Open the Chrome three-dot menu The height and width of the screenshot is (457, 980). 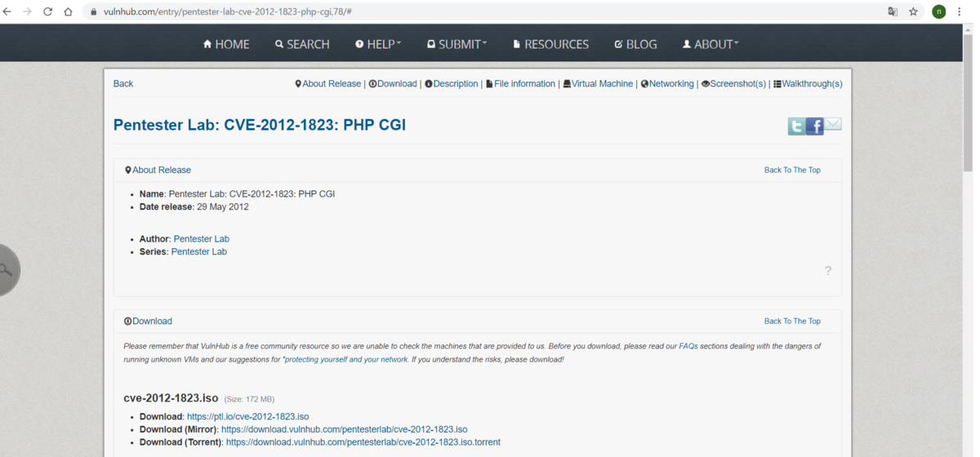tap(960, 11)
